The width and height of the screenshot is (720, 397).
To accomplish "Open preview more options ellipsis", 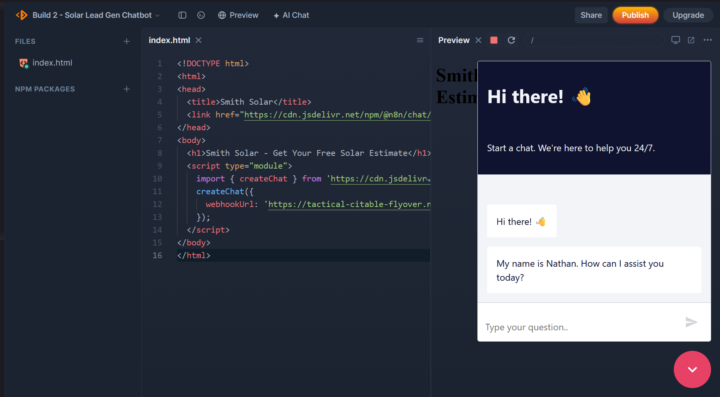I will click(x=708, y=40).
